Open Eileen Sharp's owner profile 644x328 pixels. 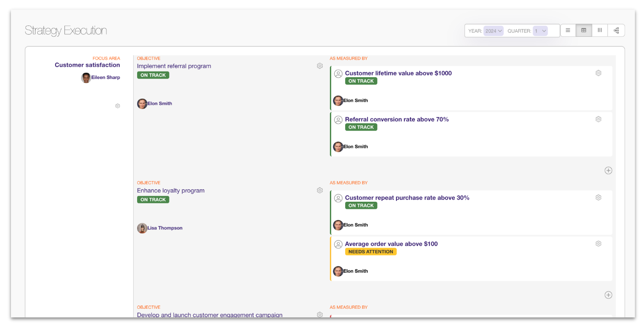[105, 78]
